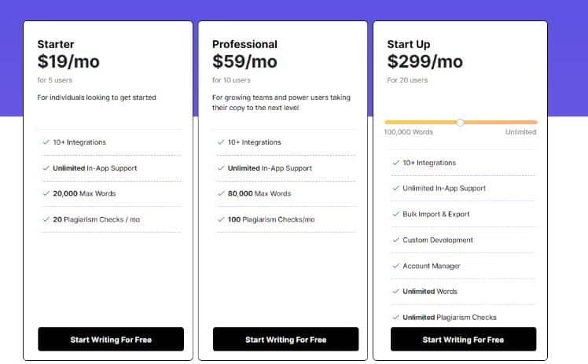Click Starter plan's Start Writing For Free button
The height and width of the screenshot is (364, 588).
click(x=111, y=340)
